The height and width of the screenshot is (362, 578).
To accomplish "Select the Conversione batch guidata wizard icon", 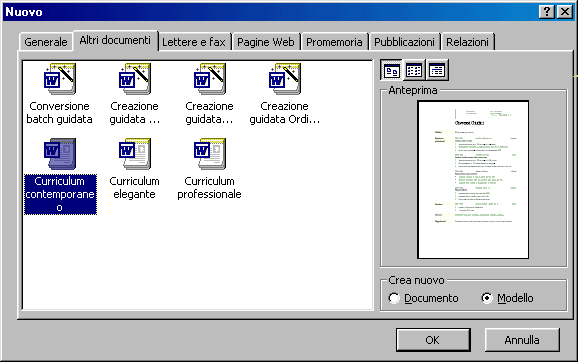I will pos(60,79).
